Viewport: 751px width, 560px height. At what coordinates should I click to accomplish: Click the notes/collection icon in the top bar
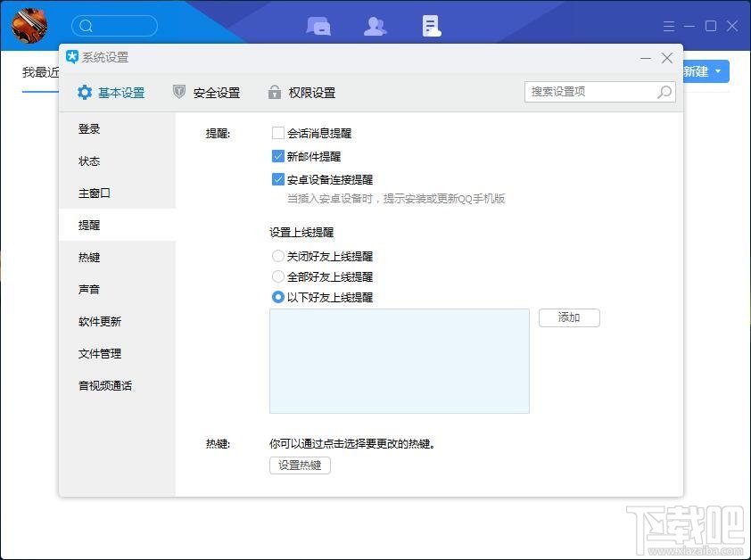[x=431, y=25]
